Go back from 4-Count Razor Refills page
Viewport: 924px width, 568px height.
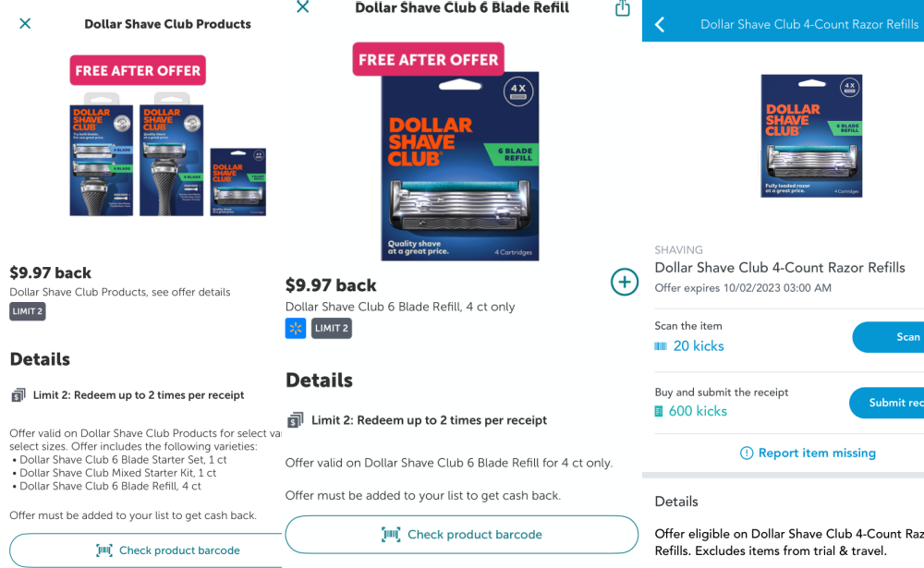pos(660,24)
